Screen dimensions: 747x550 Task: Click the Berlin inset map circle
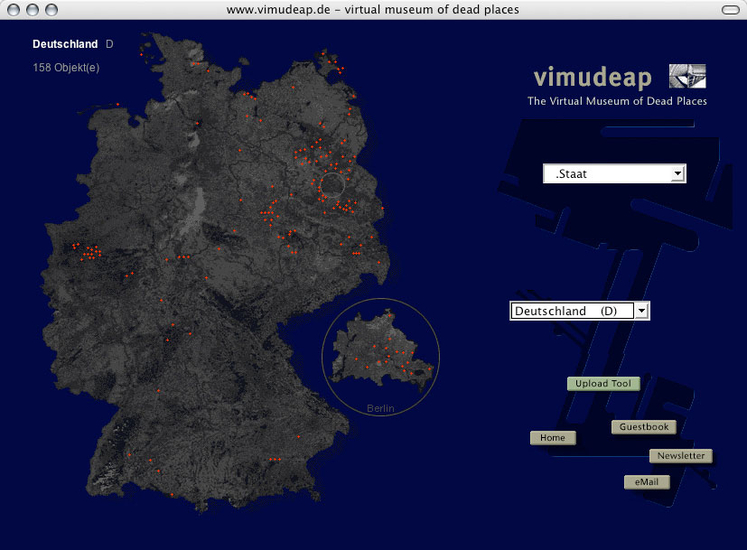pos(381,356)
